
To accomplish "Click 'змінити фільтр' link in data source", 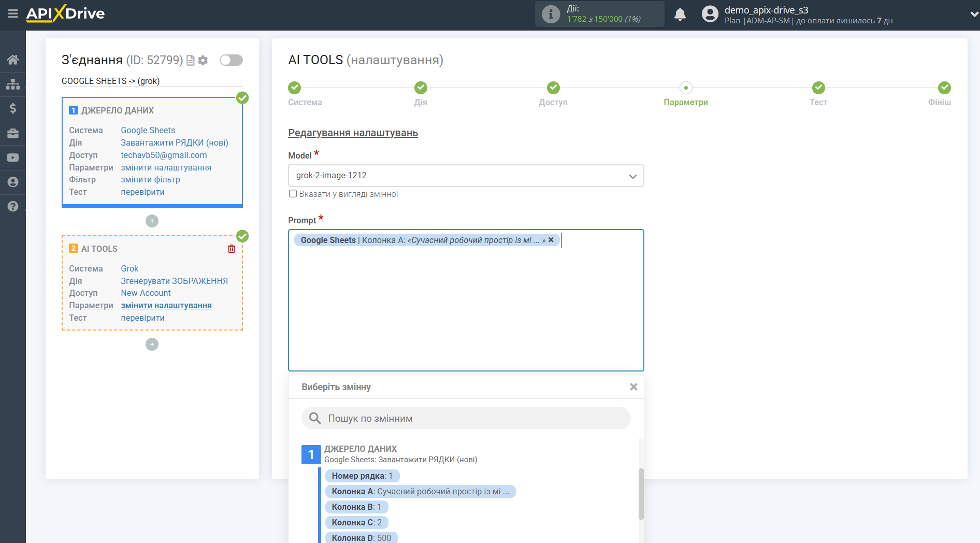I will (150, 180).
